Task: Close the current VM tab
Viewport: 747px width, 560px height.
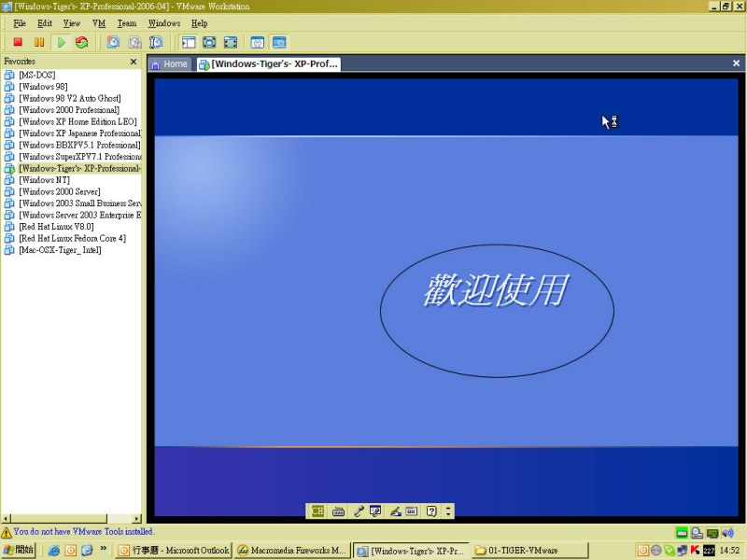Action: pyautogui.click(x=736, y=63)
